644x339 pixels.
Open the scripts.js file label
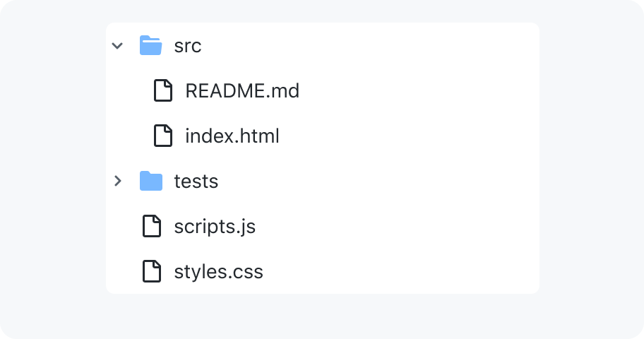tap(215, 227)
